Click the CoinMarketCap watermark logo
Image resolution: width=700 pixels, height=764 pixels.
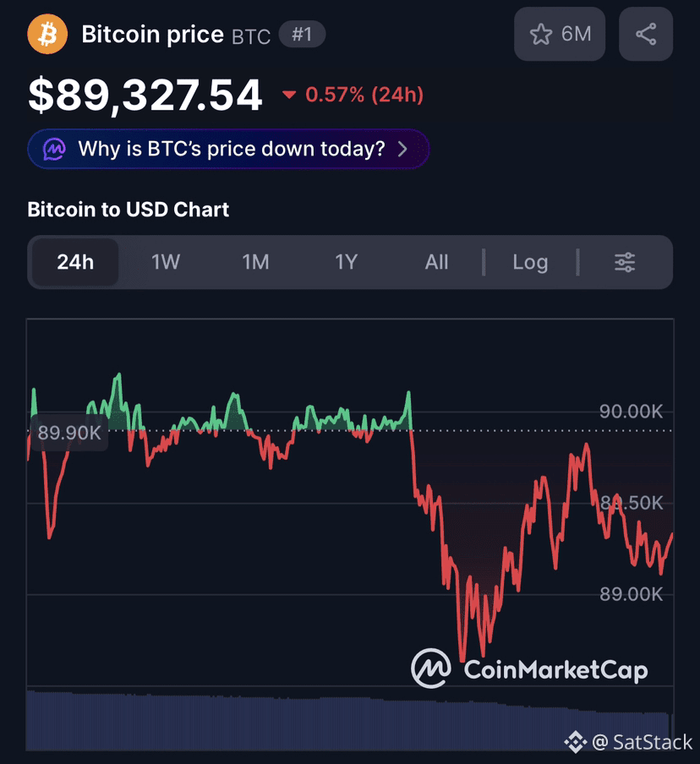point(529,668)
